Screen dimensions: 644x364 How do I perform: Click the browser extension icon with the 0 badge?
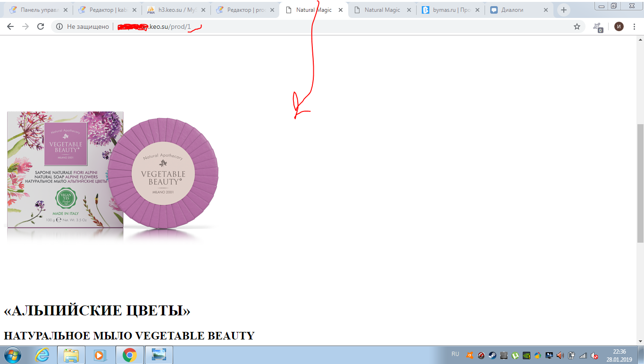tap(598, 27)
